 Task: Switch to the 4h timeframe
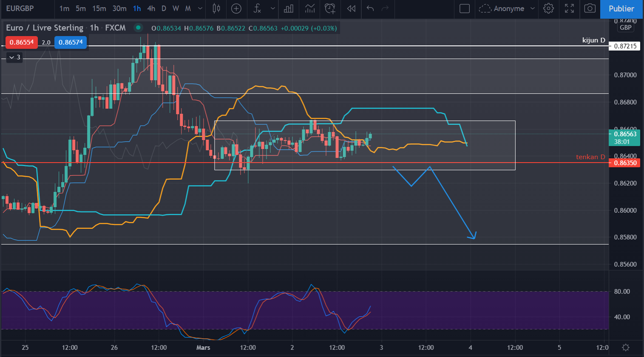pyautogui.click(x=151, y=8)
